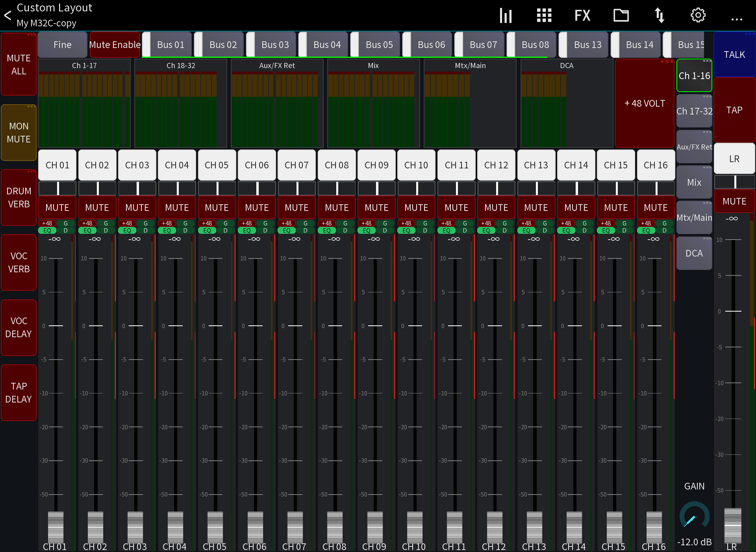Trigger the VOC DELAY button
Screen dimensions: 756x552
[19, 327]
